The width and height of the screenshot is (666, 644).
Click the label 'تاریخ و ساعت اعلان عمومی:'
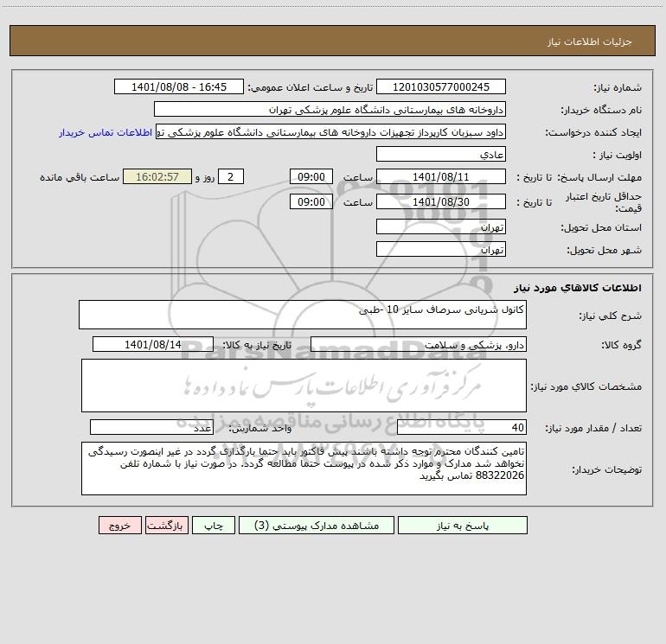[x=310, y=87]
